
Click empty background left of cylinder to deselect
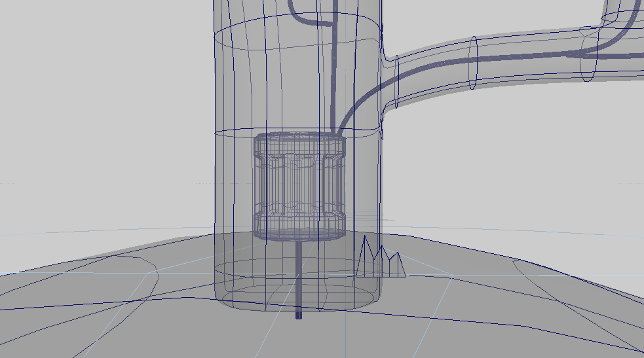coord(98,98)
